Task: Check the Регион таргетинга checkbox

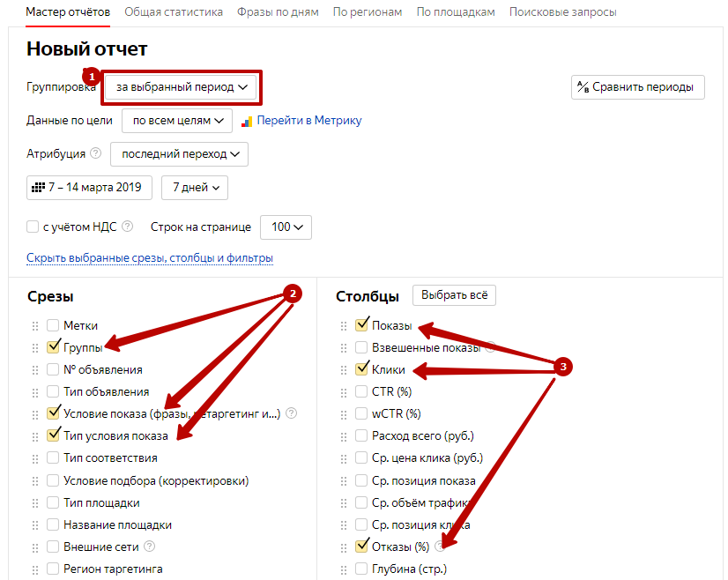Action: [x=53, y=569]
